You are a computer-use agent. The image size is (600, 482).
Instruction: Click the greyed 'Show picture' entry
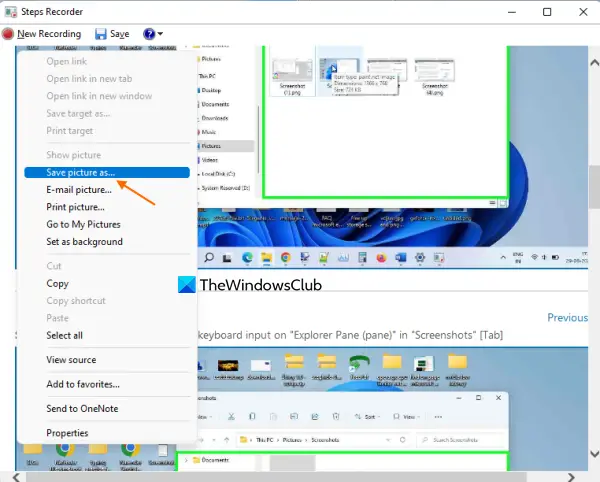tap(74, 155)
